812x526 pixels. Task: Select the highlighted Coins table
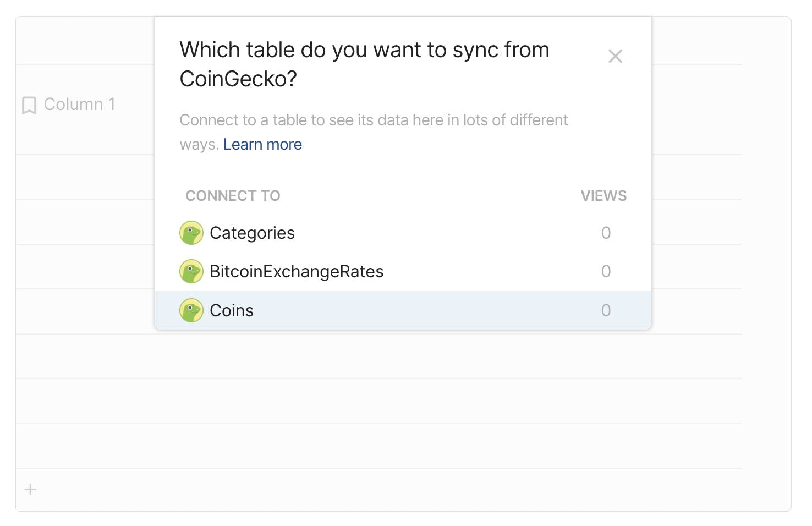(x=403, y=310)
